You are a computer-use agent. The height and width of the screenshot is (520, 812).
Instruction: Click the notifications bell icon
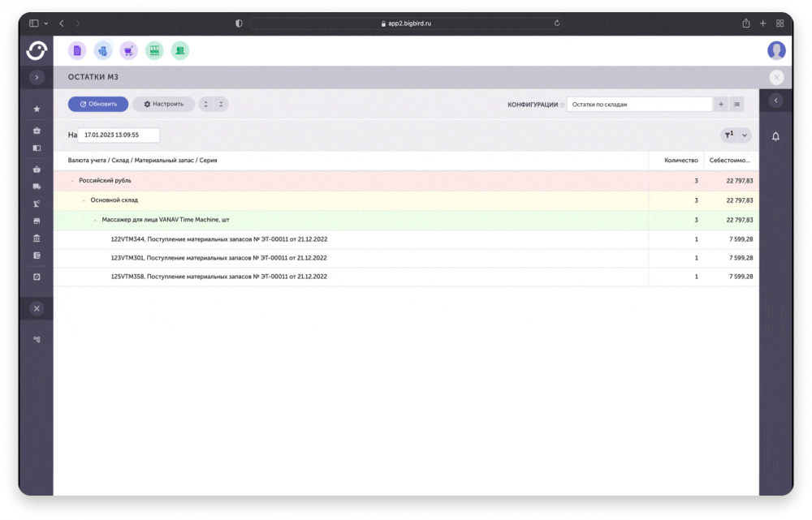[775, 136]
